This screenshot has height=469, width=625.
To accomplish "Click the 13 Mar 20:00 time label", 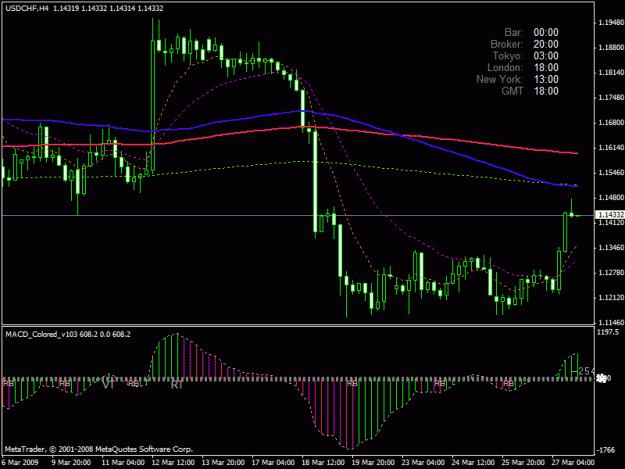I will coord(223,462).
